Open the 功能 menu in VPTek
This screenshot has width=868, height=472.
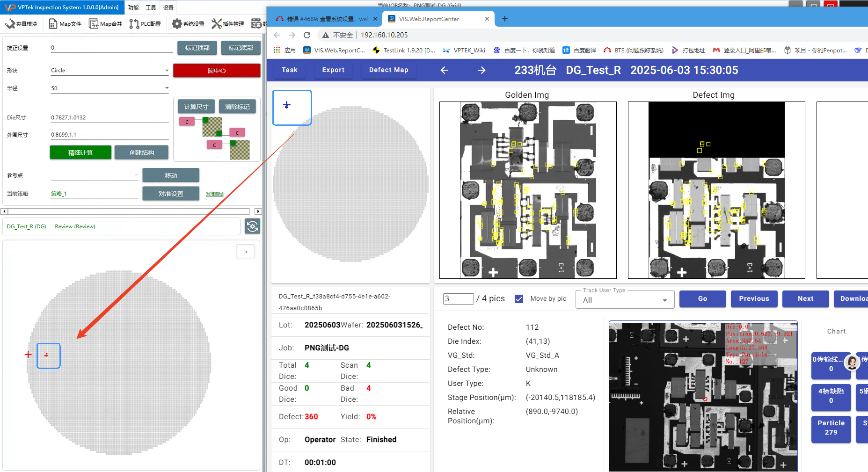tap(133, 7)
